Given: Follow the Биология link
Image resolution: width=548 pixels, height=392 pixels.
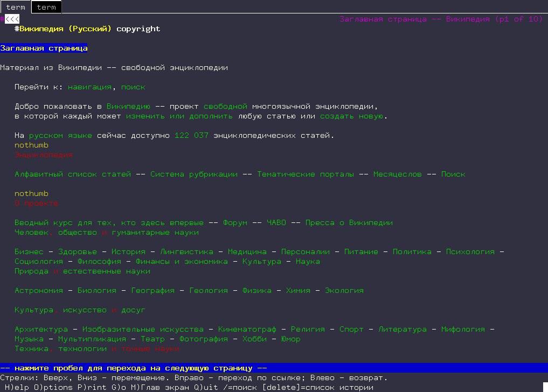Looking at the screenshot, I should [x=97, y=290].
